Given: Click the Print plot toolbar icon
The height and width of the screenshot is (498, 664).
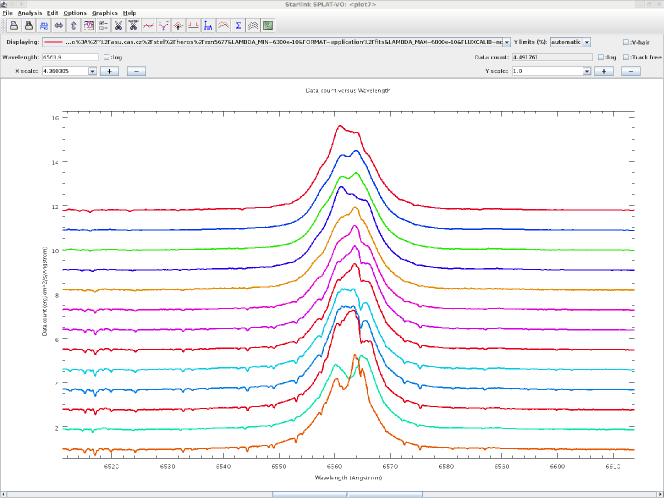Looking at the screenshot, I should (14, 26).
